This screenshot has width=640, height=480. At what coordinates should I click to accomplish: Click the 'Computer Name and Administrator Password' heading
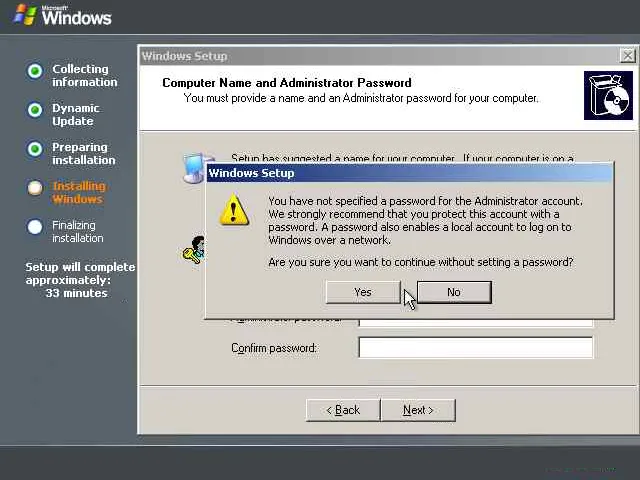287,83
